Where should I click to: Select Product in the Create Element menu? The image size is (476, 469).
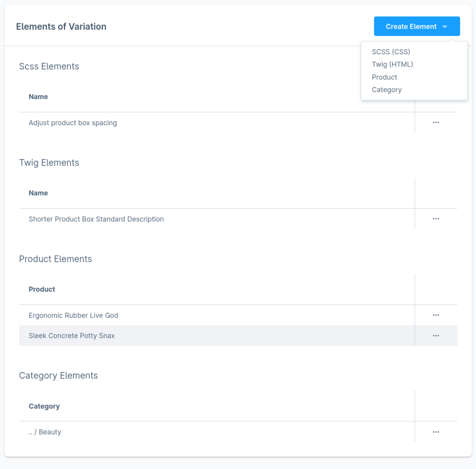[x=384, y=77]
